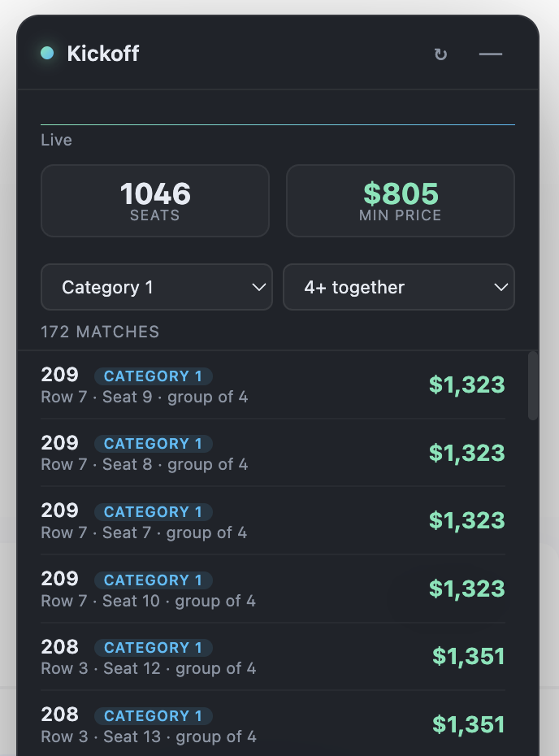Click the chevron on the Category 1 dropdown

click(258, 287)
